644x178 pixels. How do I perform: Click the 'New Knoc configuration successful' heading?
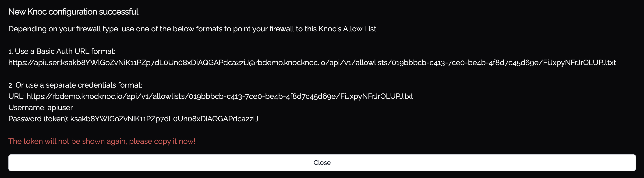[73, 12]
